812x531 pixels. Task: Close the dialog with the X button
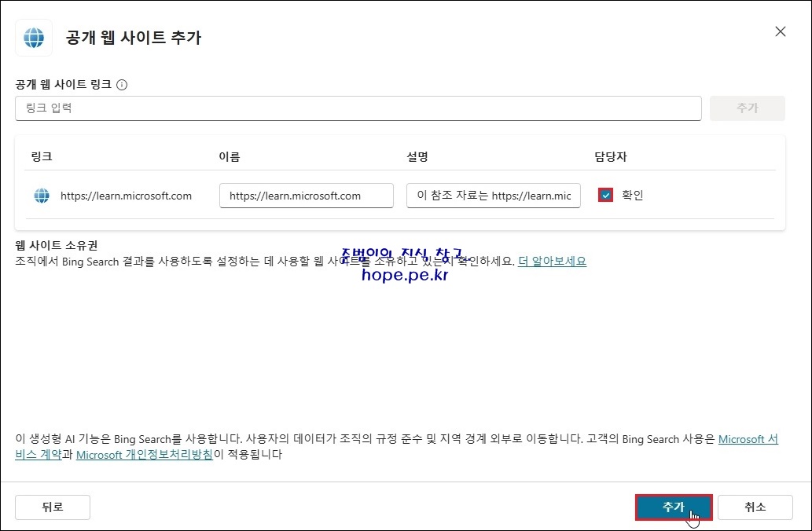pos(781,31)
